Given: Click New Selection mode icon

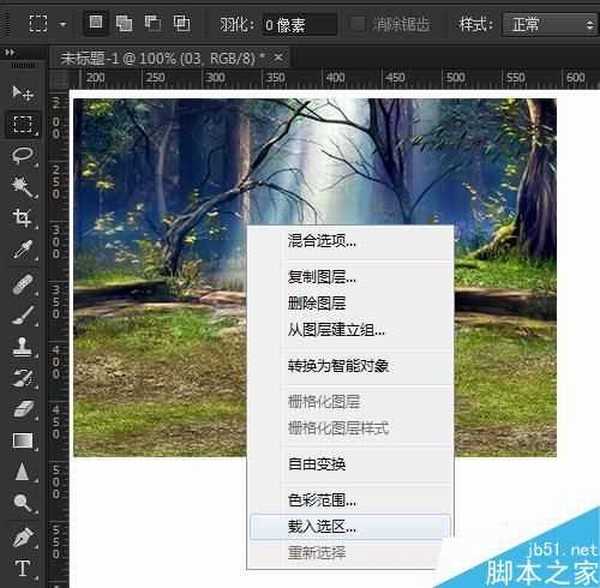Looking at the screenshot, I should 95,23.
